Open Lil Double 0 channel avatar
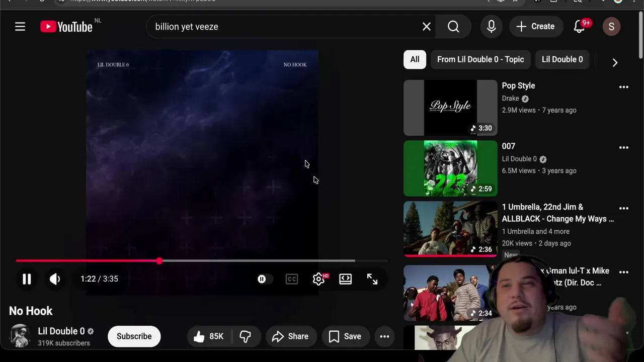Screen dimensions: 644x362 20,336
